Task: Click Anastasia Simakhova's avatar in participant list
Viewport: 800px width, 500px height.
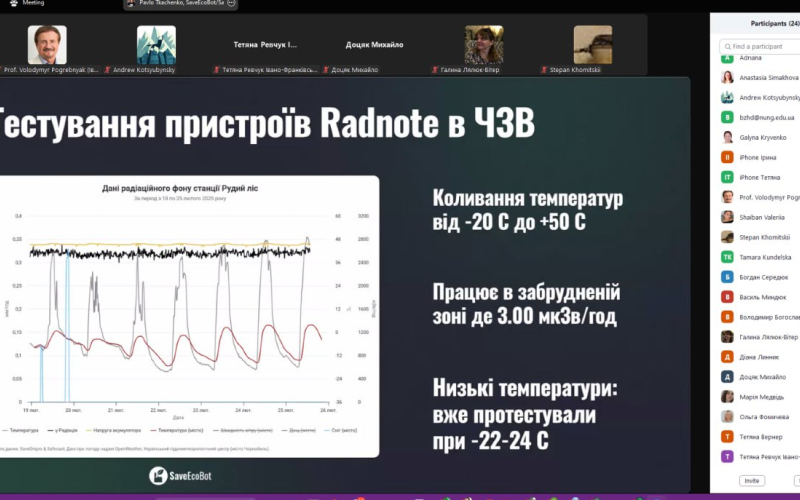Action: (x=727, y=78)
